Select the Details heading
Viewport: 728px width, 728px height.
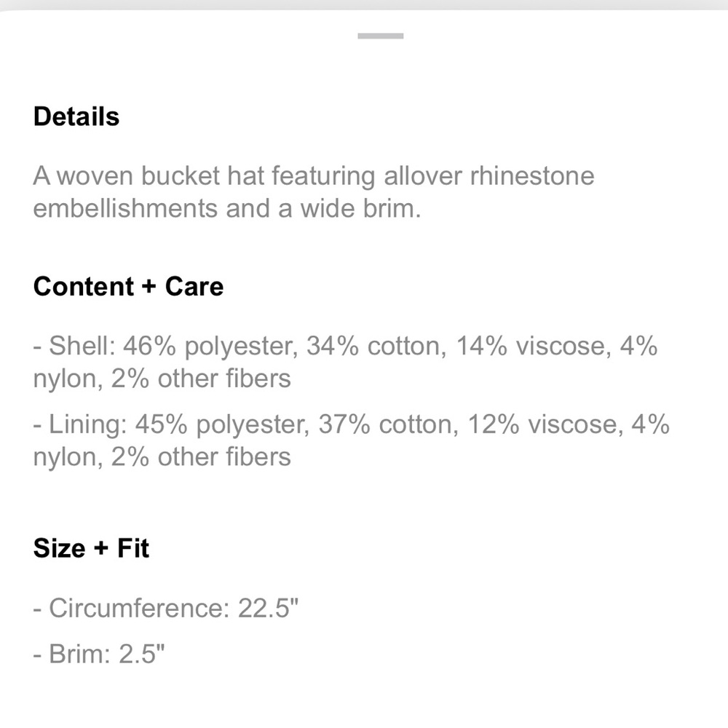point(76,116)
